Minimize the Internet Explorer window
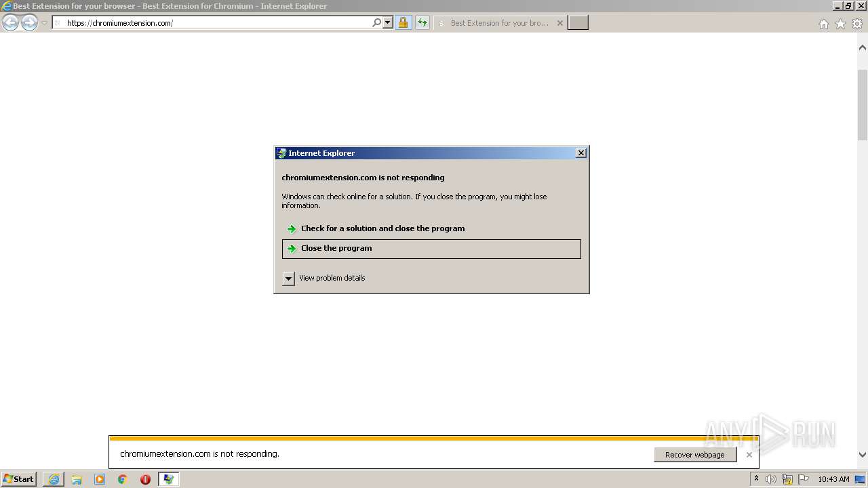 click(837, 6)
